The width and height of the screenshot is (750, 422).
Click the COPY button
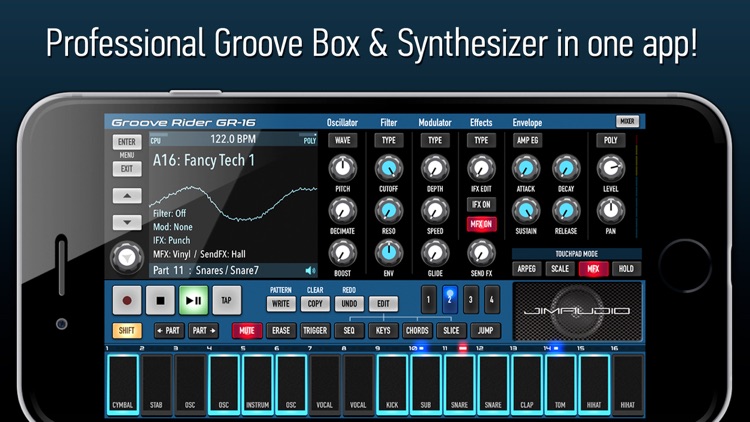pyautogui.click(x=315, y=304)
